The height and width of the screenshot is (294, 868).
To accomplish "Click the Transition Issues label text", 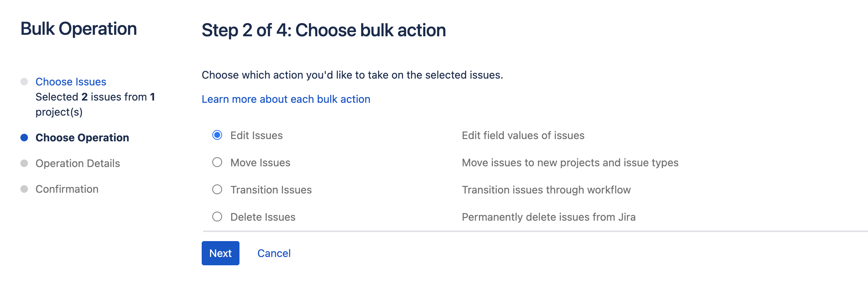I will pos(271,190).
